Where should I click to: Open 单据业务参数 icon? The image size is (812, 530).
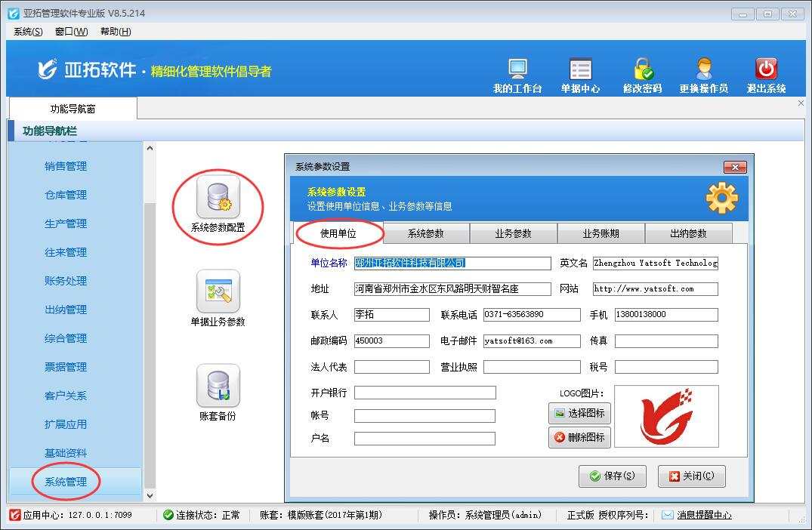pyautogui.click(x=218, y=291)
